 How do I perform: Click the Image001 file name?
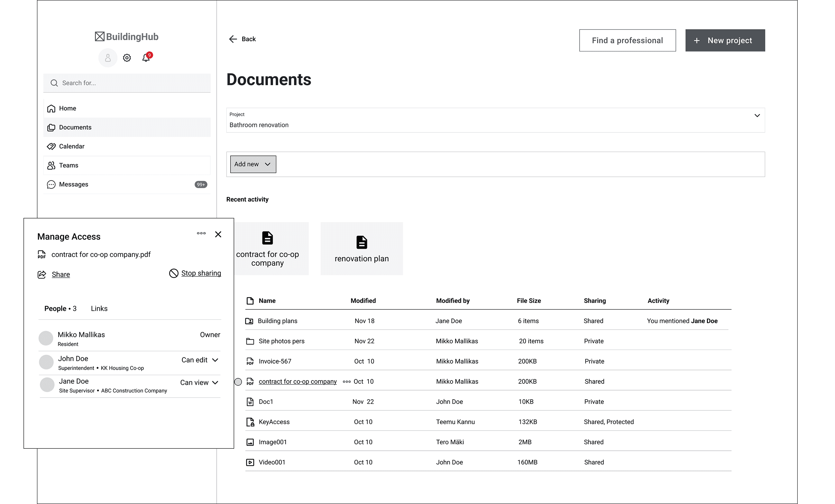(x=272, y=442)
